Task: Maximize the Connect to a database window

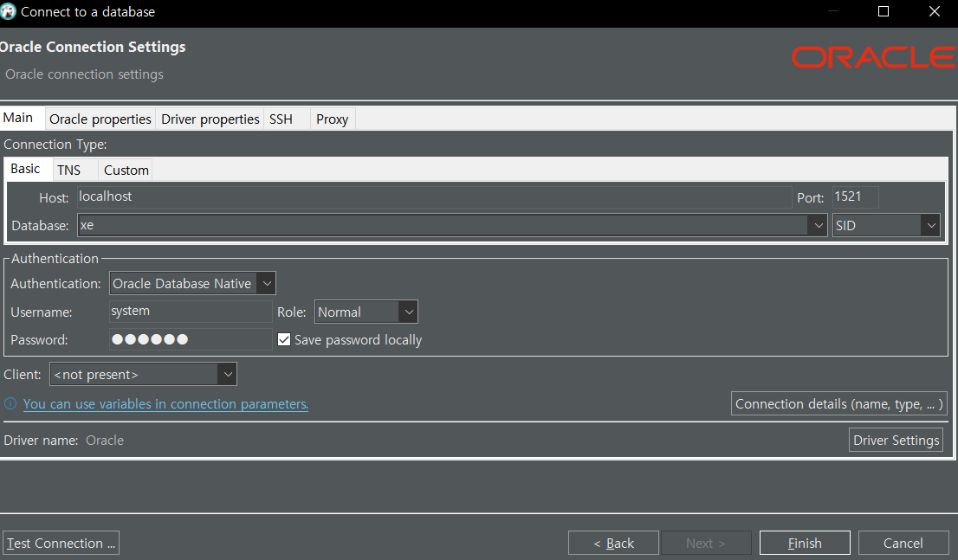Action: (x=884, y=11)
